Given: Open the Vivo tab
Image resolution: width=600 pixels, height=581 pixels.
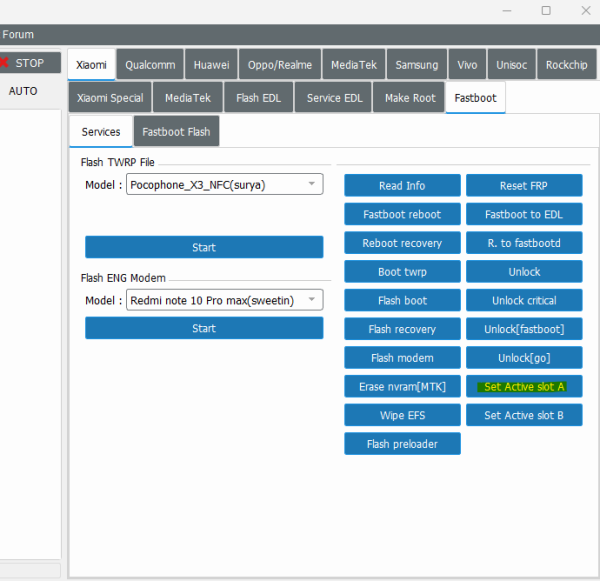Looking at the screenshot, I should click(467, 65).
